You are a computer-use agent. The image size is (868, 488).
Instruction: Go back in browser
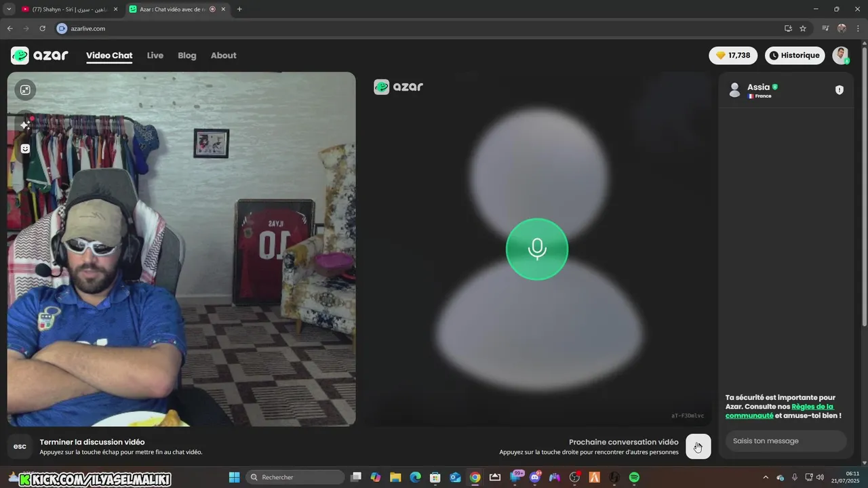pos(9,28)
